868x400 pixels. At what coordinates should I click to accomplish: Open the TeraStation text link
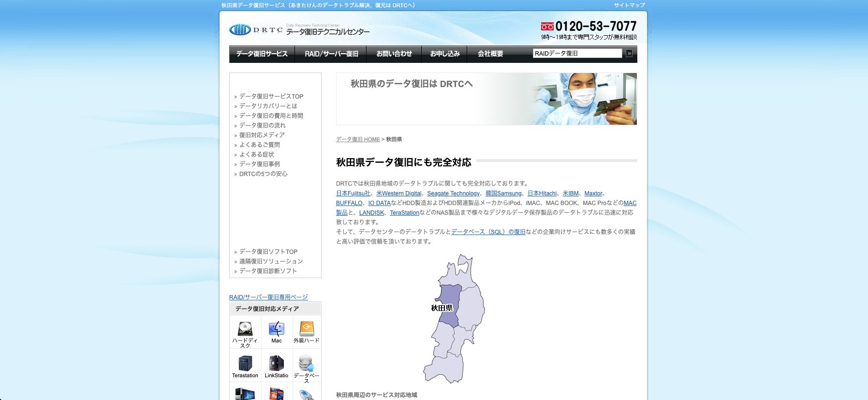(404, 212)
